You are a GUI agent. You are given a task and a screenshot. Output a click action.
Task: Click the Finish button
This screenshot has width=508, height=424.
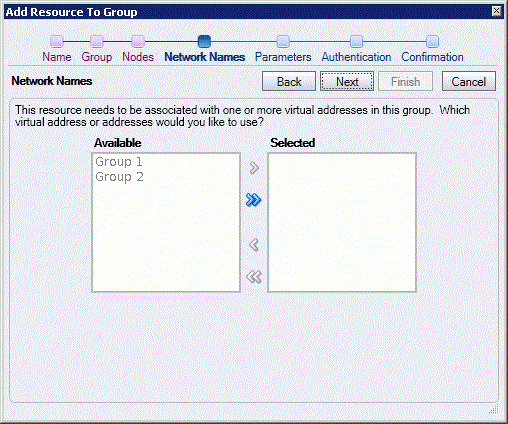405,81
